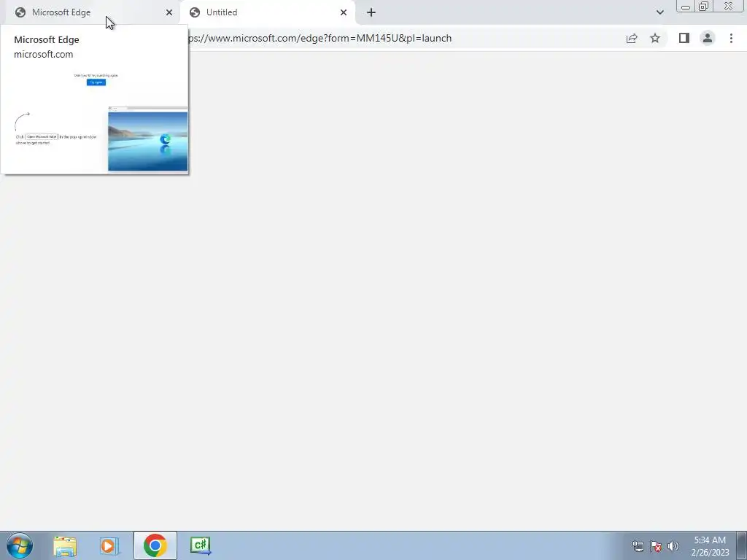Click the address bar URL
747x560 pixels.
(x=320, y=38)
